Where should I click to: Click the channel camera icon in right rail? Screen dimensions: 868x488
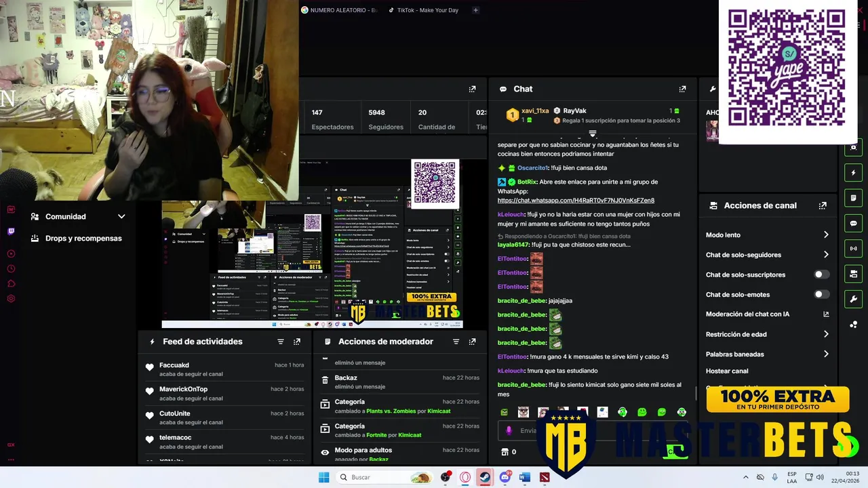[853, 274]
